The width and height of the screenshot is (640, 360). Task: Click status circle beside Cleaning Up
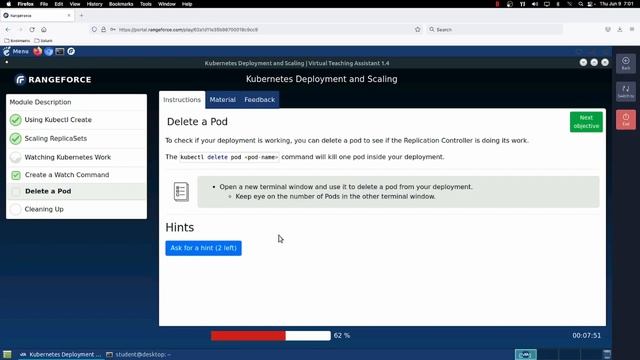point(16,209)
